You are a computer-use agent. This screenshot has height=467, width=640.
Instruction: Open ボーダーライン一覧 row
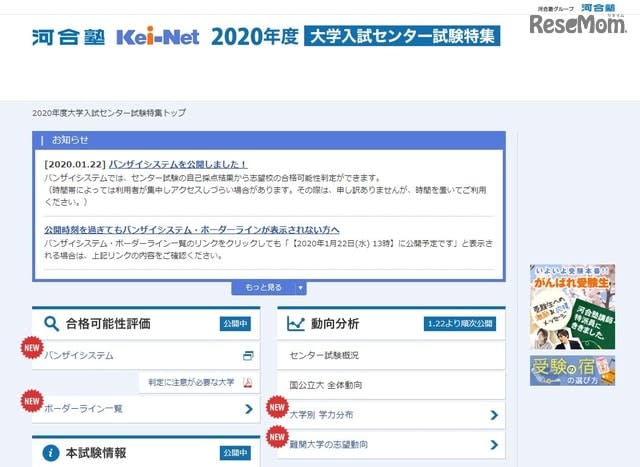pyautogui.click(x=146, y=409)
